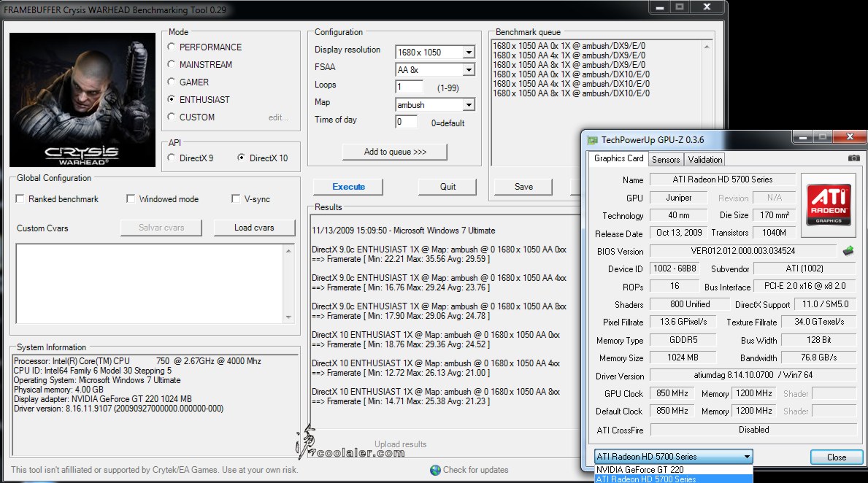Click the Upload results link
This screenshot has width=868, height=483.
tap(400, 444)
